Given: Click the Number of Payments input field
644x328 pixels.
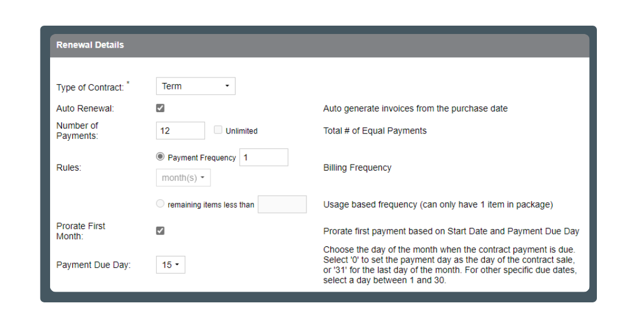Looking at the screenshot, I should 180,131.
